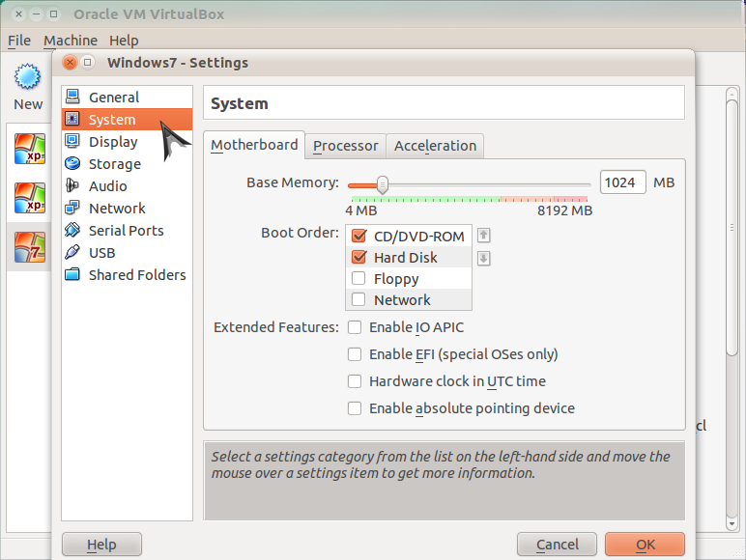
Task: Open the Machine menu
Action: [x=71, y=41]
